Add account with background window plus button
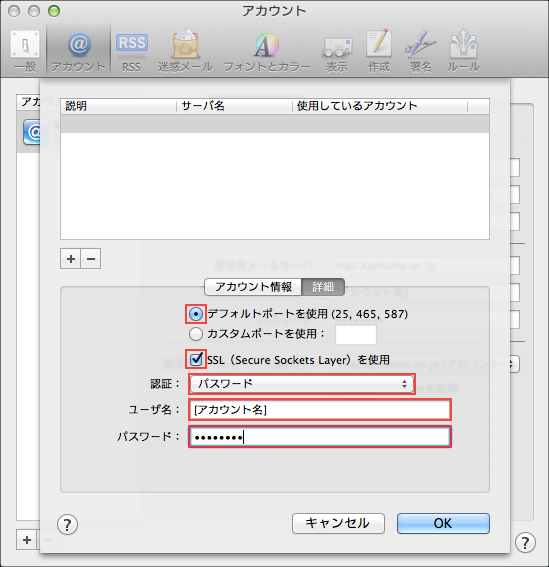The width and height of the screenshot is (549, 567). click(x=27, y=540)
